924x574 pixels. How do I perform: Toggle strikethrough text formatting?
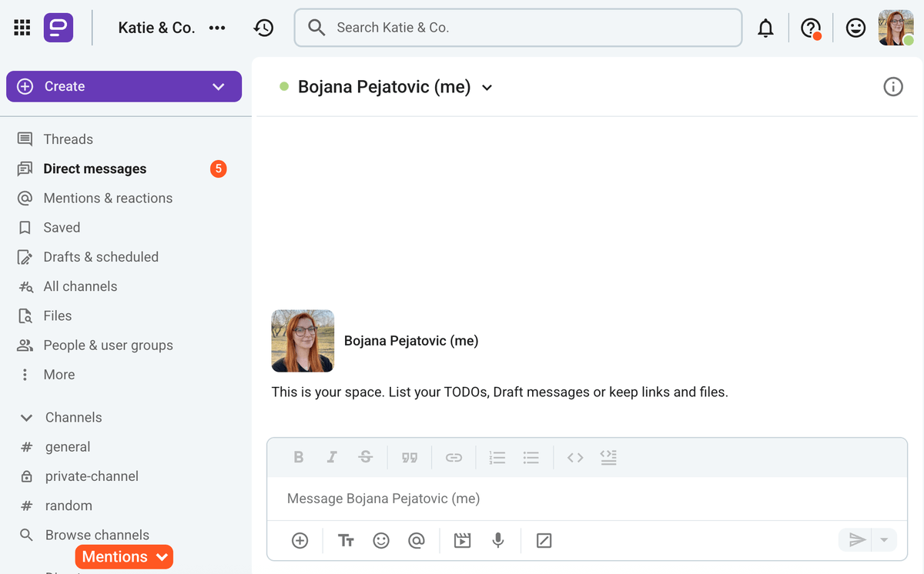tap(366, 458)
